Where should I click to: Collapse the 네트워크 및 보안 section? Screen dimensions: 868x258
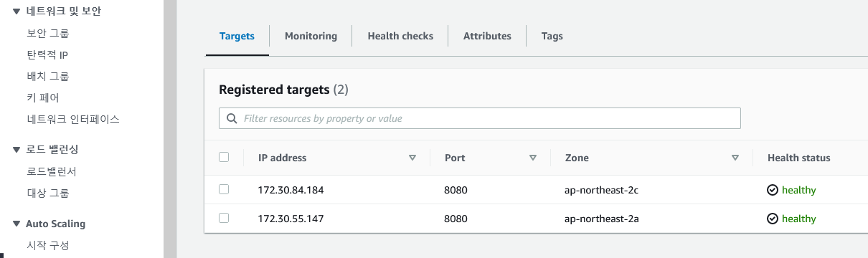click(16, 11)
